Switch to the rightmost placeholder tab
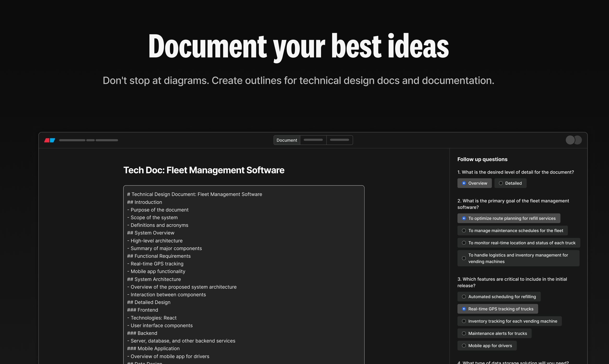609x364 pixels. click(x=339, y=140)
